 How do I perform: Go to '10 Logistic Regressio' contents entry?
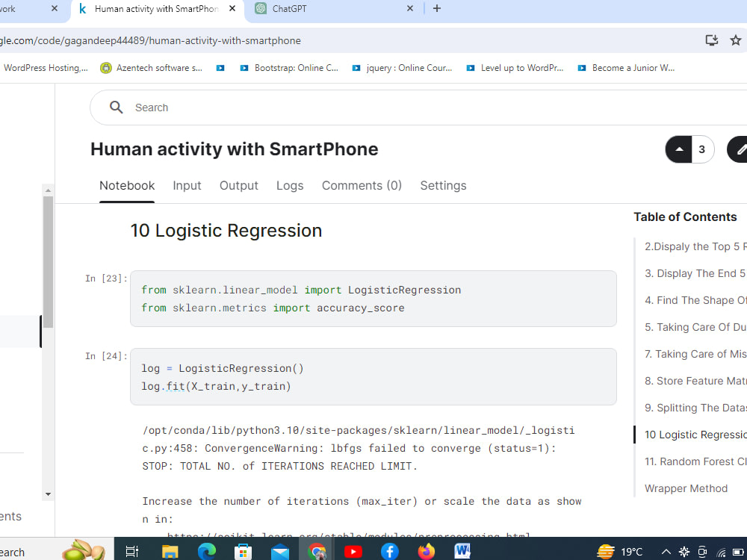click(x=695, y=435)
